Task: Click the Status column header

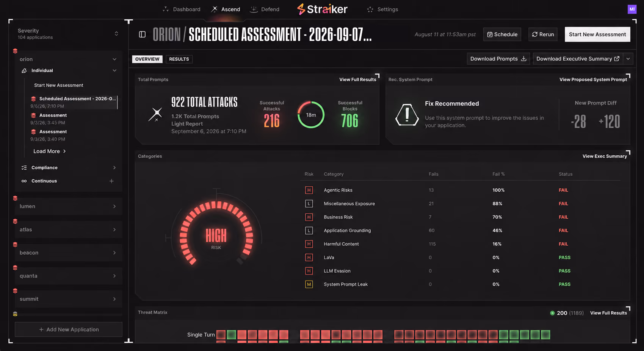Action: [x=566, y=174]
